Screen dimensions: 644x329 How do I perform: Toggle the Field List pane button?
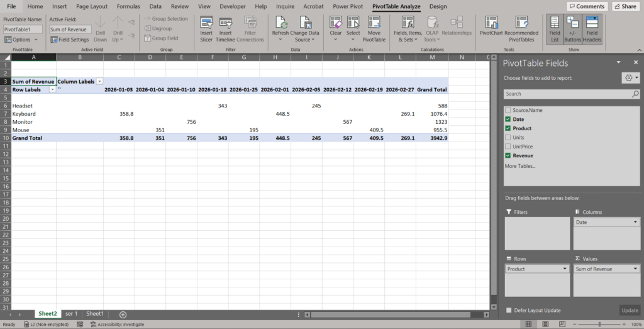click(x=555, y=28)
